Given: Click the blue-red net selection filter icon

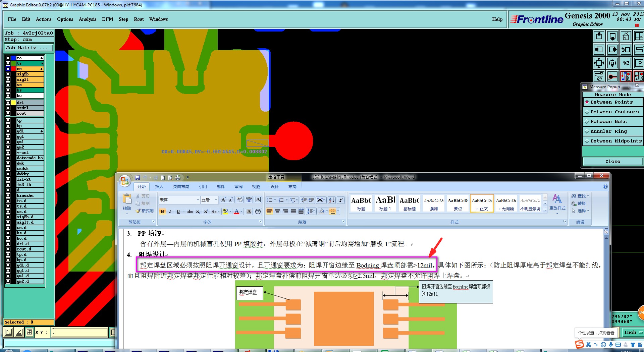Looking at the screenshot, I should [626, 76].
